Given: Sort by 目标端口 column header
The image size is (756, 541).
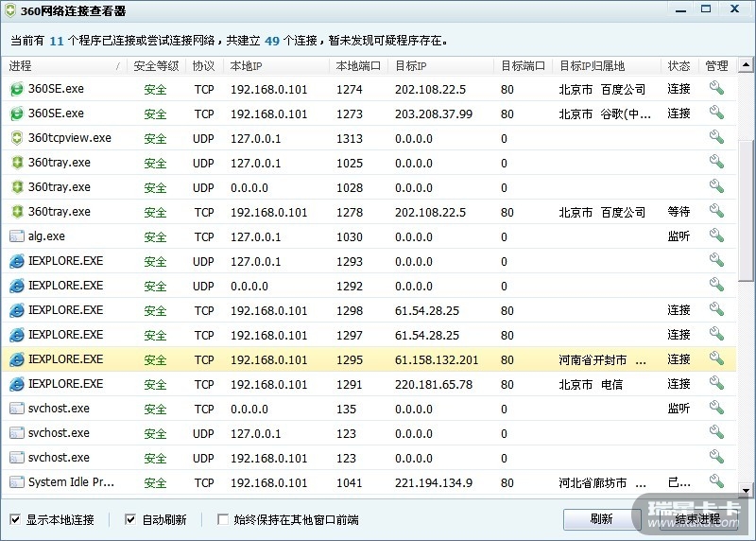Looking at the screenshot, I should coord(524,66).
